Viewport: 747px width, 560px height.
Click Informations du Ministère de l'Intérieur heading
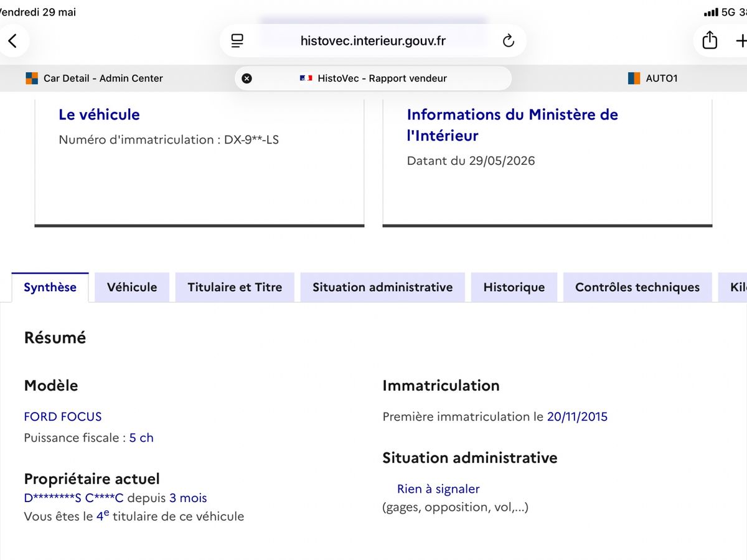coord(512,125)
